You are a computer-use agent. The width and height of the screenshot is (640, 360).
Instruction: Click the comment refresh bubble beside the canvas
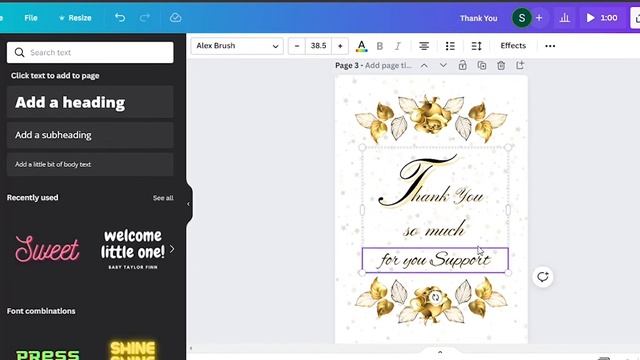[x=542, y=277]
